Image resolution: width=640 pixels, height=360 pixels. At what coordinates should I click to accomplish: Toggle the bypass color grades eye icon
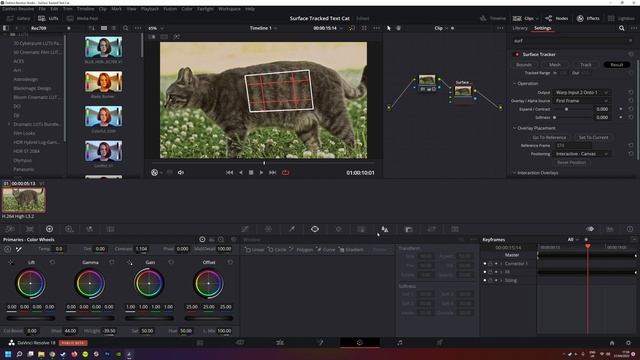pyautogui.click(x=154, y=173)
